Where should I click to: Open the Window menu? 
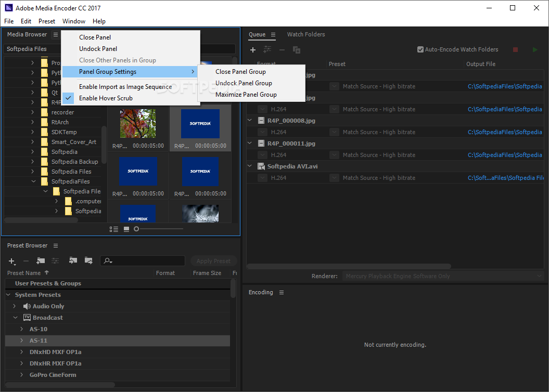[x=73, y=21]
